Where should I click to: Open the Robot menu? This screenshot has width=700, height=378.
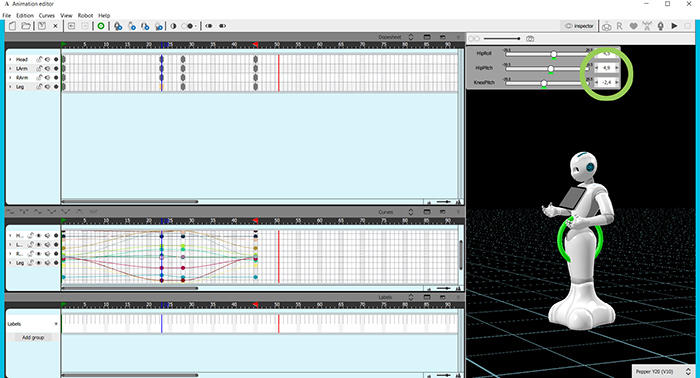coord(85,15)
